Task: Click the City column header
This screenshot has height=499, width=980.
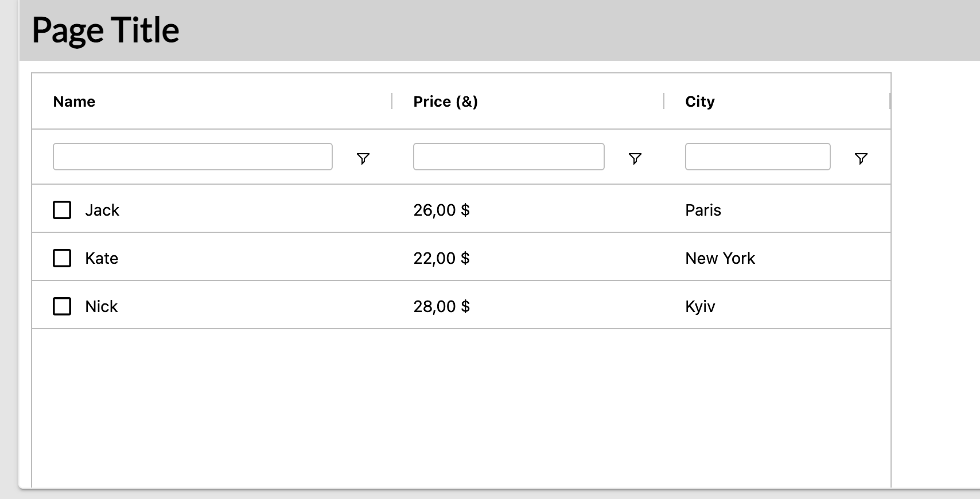Action: 700,102
